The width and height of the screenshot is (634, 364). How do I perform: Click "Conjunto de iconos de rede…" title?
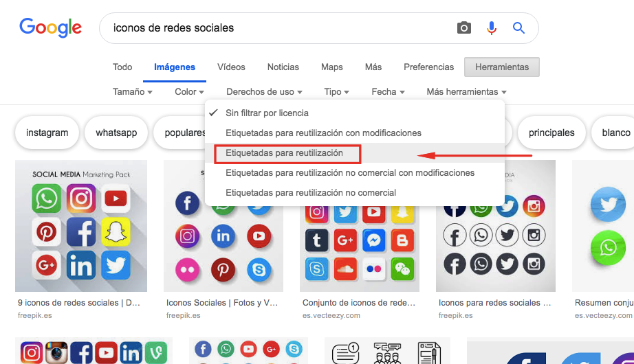tap(359, 303)
